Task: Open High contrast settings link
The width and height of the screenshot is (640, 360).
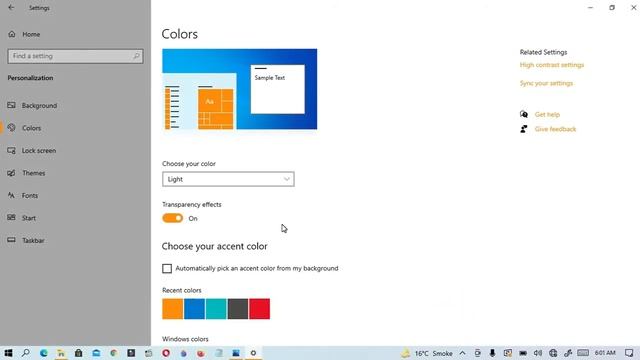Action: [552, 65]
